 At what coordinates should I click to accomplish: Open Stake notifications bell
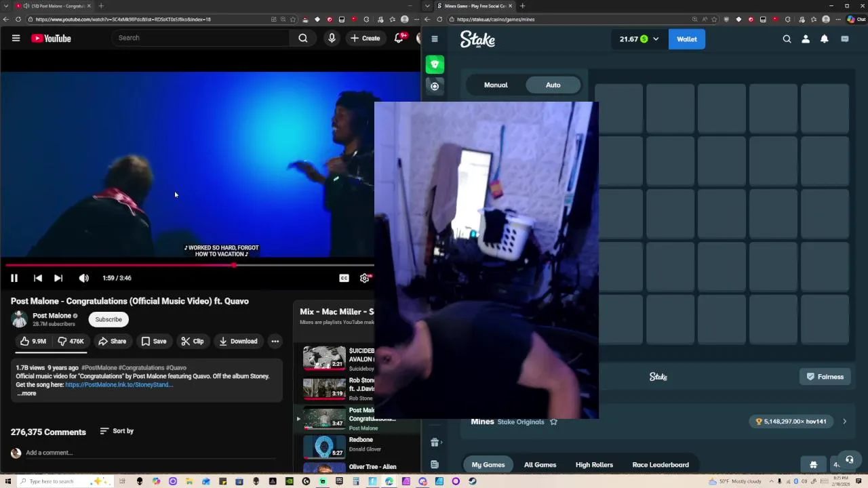pyautogui.click(x=825, y=39)
